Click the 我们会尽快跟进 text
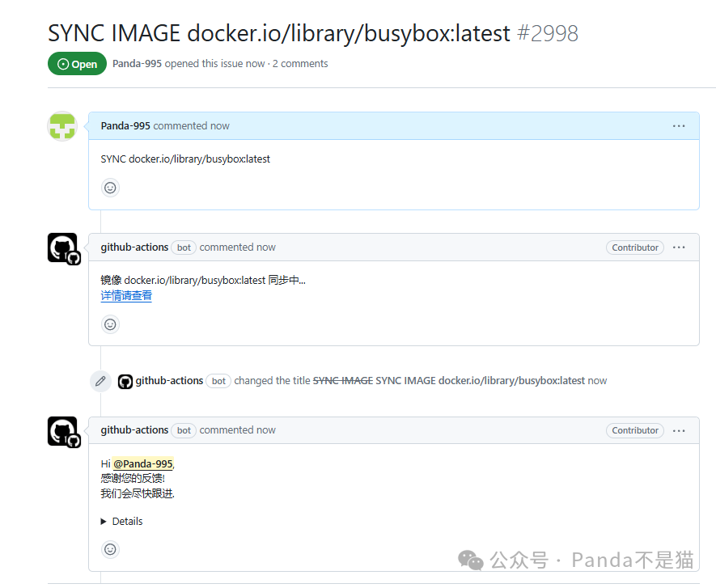The width and height of the screenshot is (716, 588). (138, 493)
